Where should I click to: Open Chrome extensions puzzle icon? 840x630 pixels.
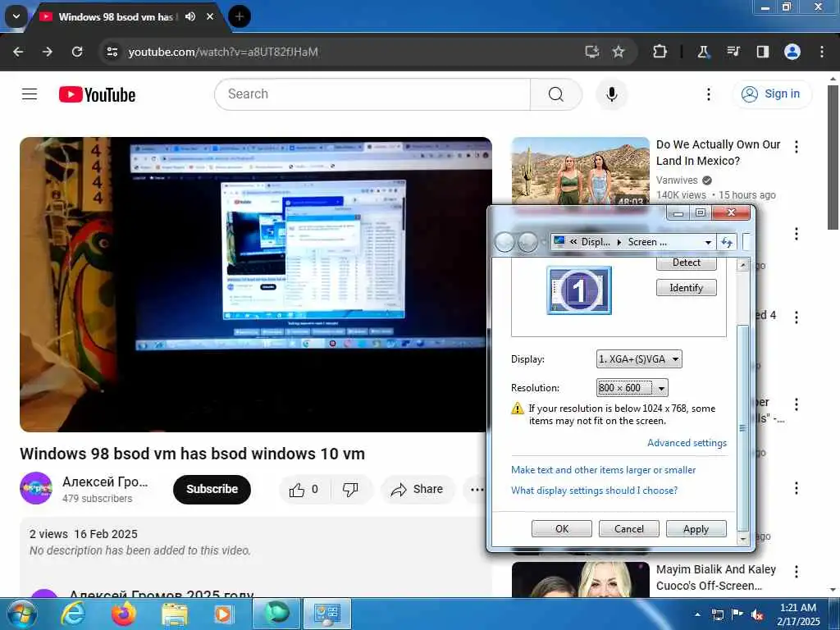point(660,52)
